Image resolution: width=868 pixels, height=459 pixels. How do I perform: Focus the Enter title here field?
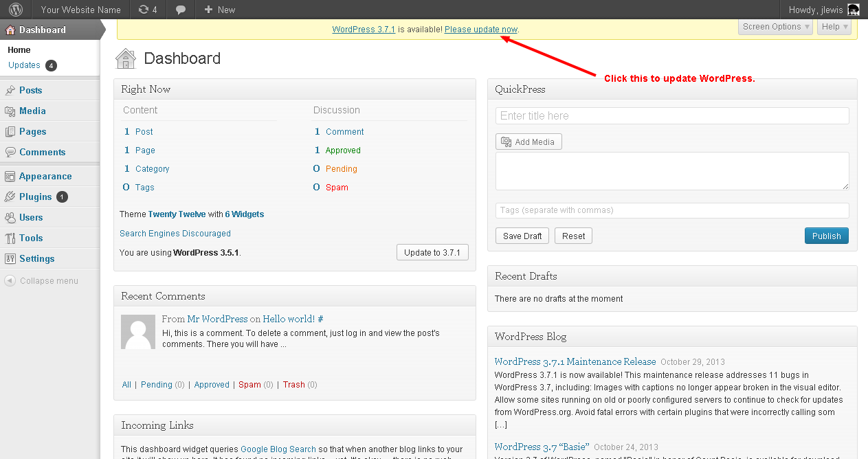pyautogui.click(x=672, y=115)
